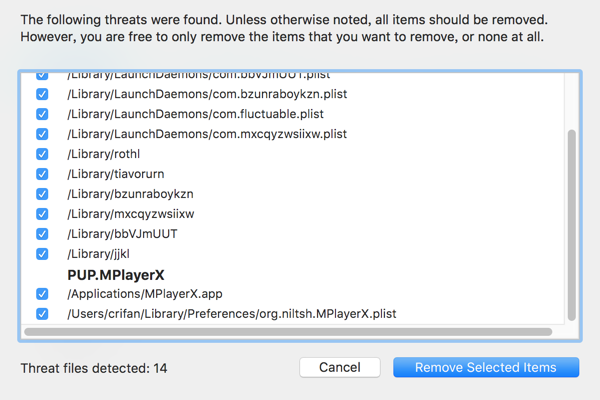The width and height of the screenshot is (600, 400).
Task: Uncheck /Library/mxcqyzwsiixw checkbox
Action: pos(42,214)
